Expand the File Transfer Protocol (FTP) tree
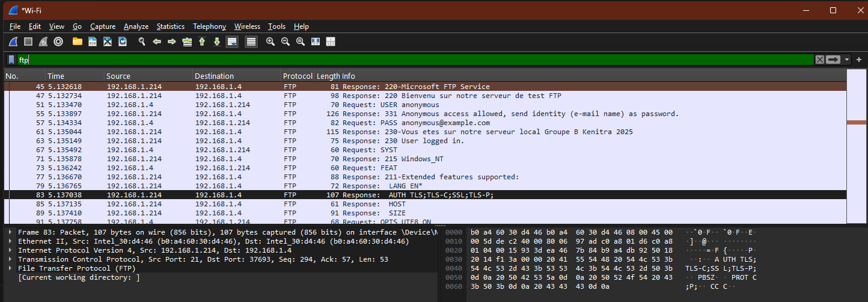This screenshot has width=868, height=302. [x=11, y=268]
